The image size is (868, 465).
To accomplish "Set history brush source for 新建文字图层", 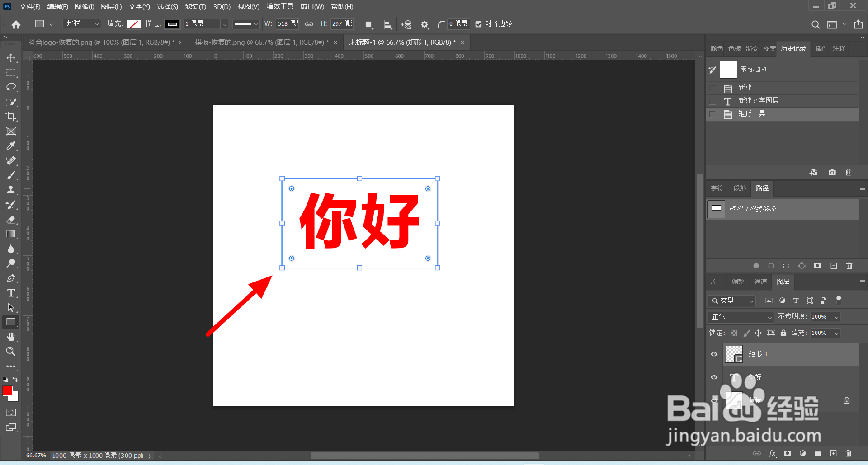I will point(713,101).
